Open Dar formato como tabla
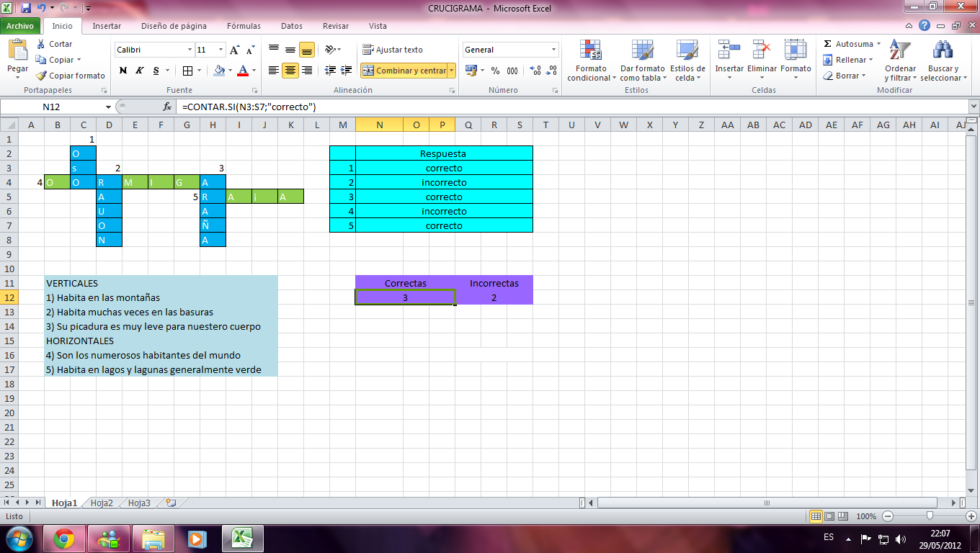Viewport: 980px width, 553px height. [642, 60]
